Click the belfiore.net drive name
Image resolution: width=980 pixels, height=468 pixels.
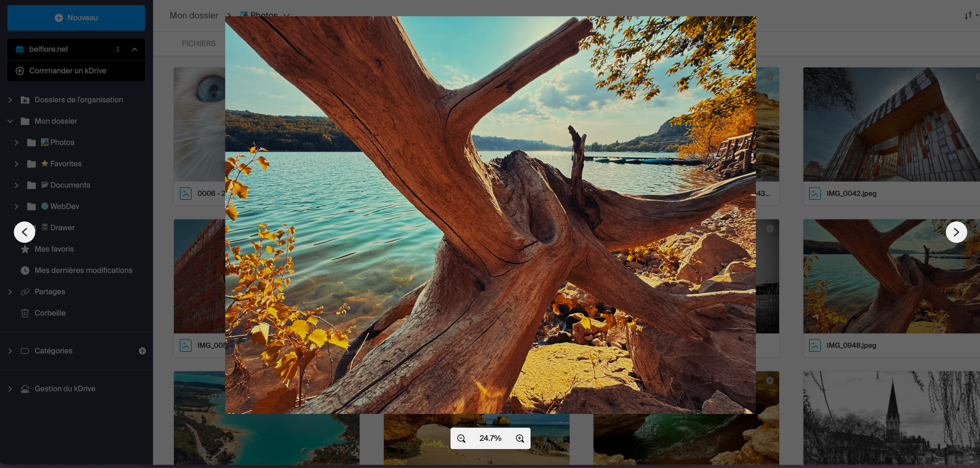(49, 49)
